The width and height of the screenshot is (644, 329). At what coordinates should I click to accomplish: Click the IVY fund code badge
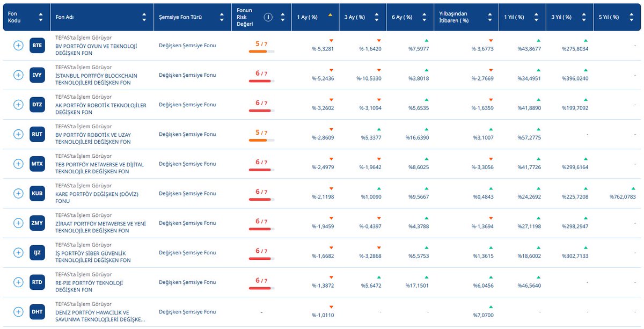(x=37, y=75)
